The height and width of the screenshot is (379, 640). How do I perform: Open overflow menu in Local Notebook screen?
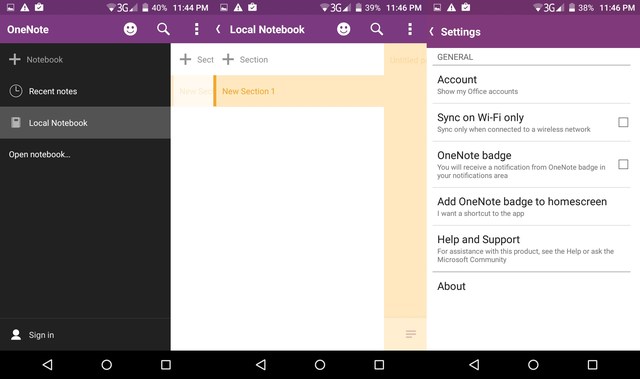(x=410, y=29)
